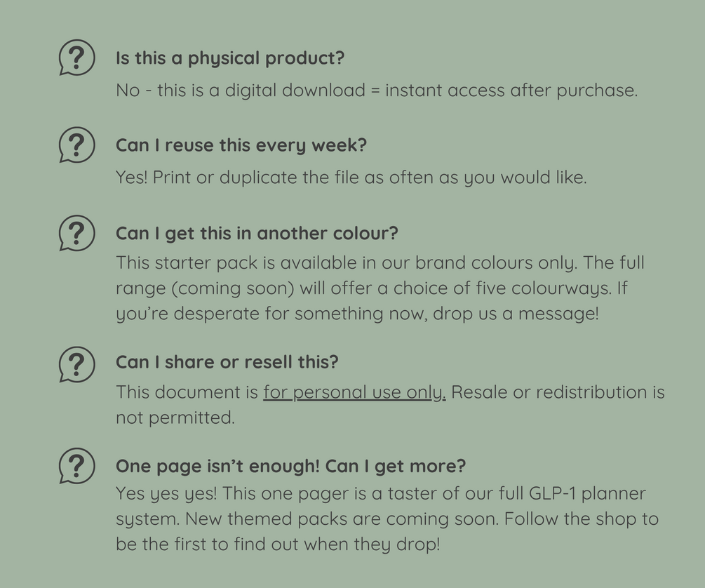Click question icon beside 'Can I share or resell this?'
The image size is (705, 588).
76,365
